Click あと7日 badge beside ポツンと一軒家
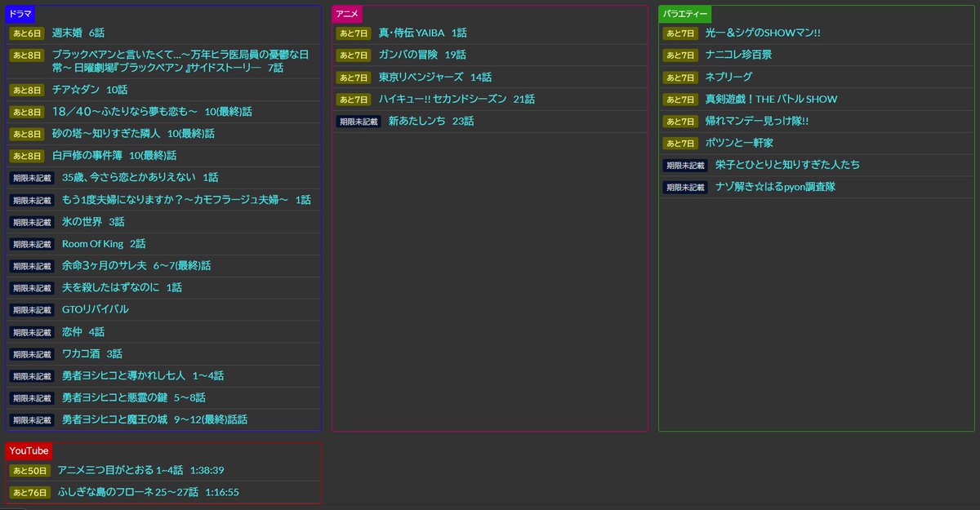This screenshot has height=510, width=980. 680,144
